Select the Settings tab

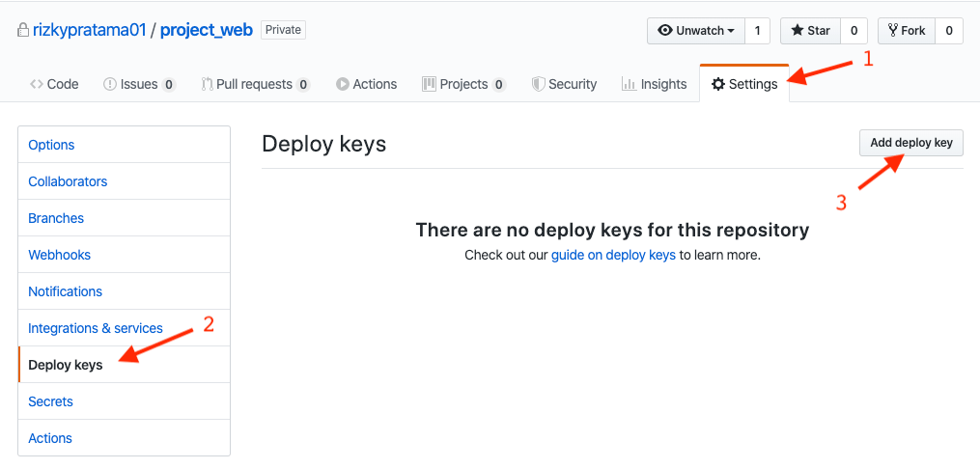point(744,84)
